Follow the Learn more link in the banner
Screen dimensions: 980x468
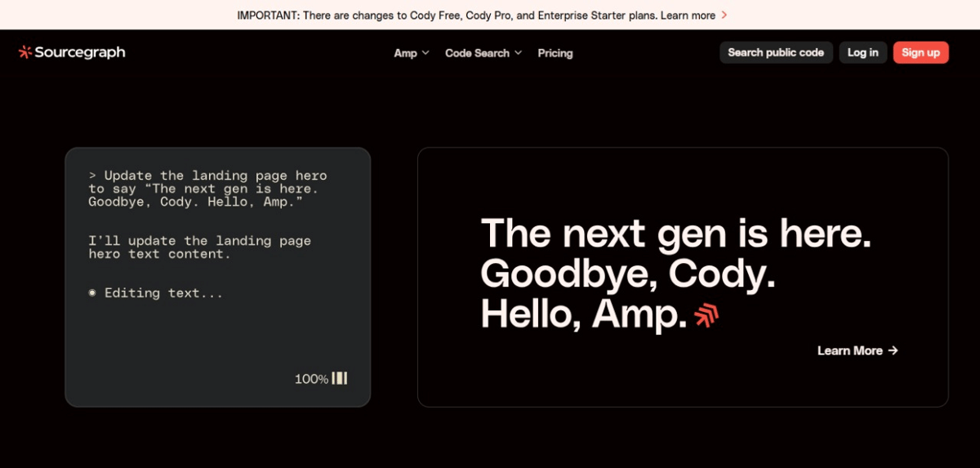tap(688, 16)
